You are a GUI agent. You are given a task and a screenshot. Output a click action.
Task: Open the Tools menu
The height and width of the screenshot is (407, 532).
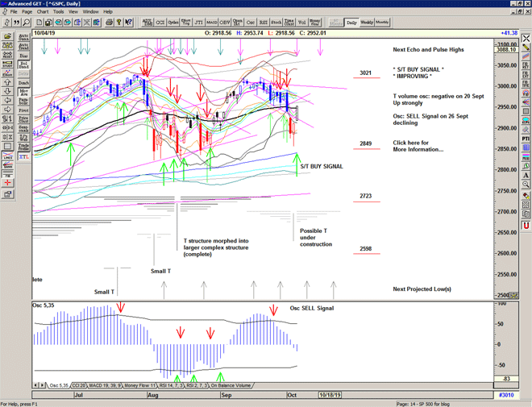coord(59,12)
